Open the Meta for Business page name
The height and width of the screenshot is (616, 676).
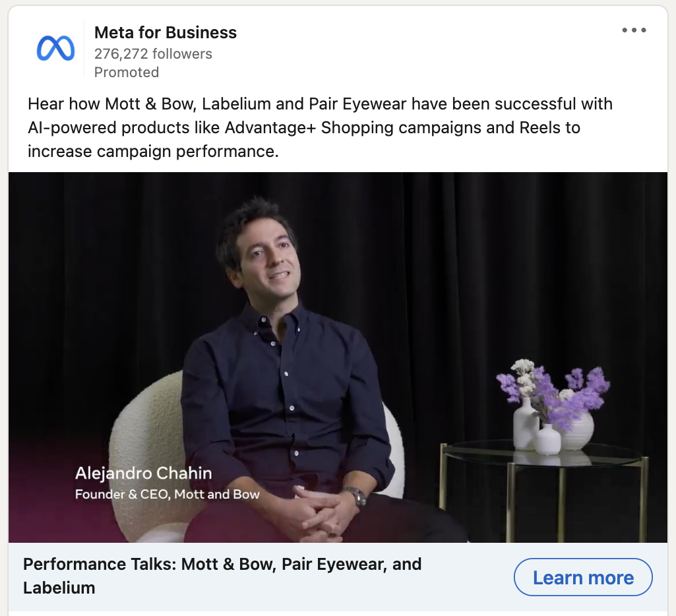tap(166, 32)
